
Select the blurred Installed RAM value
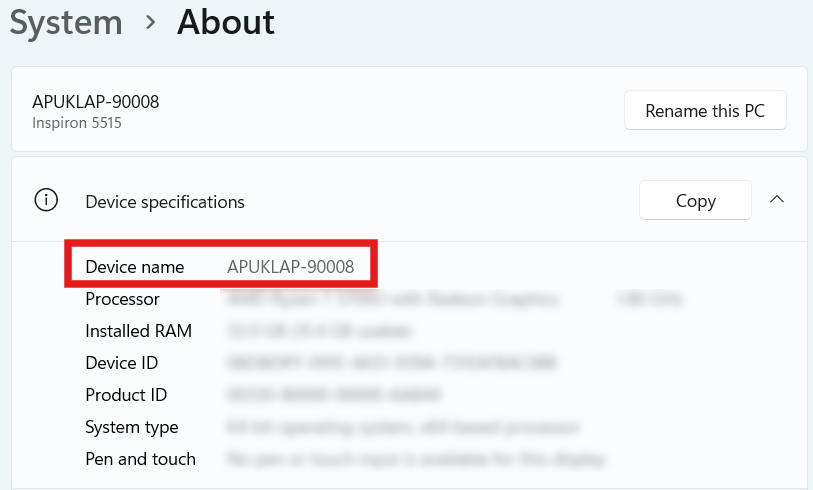pyautogui.click(x=320, y=331)
